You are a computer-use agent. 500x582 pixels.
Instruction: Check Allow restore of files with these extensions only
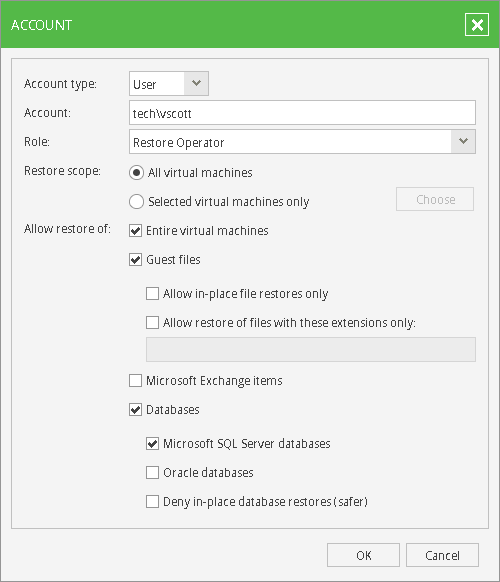click(152, 323)
